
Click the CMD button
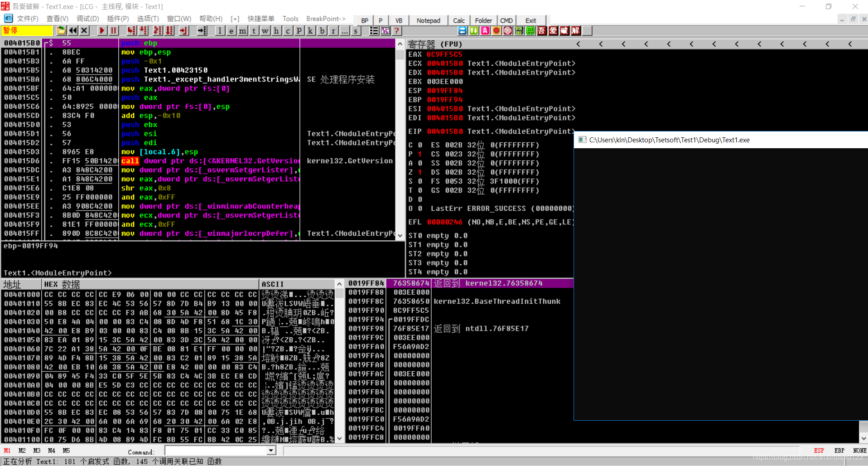pos(506,20)
